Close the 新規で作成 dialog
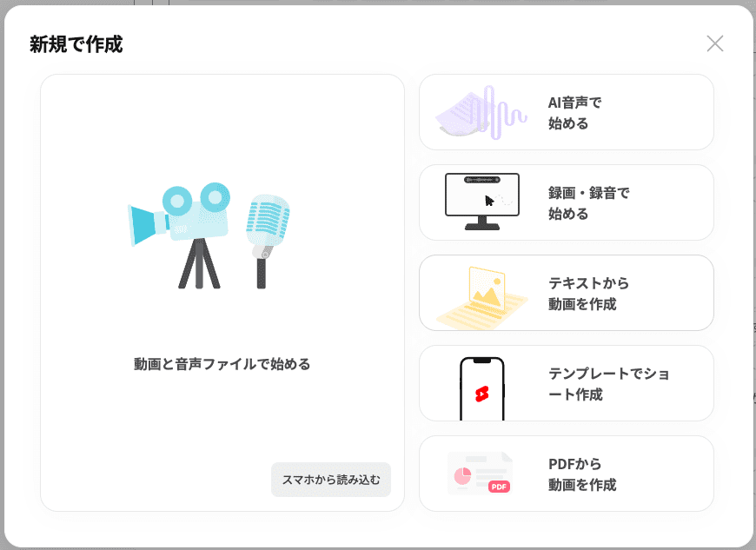Image resolution: width=756 pixels, height=550 pixels. [x=714, y=43]
